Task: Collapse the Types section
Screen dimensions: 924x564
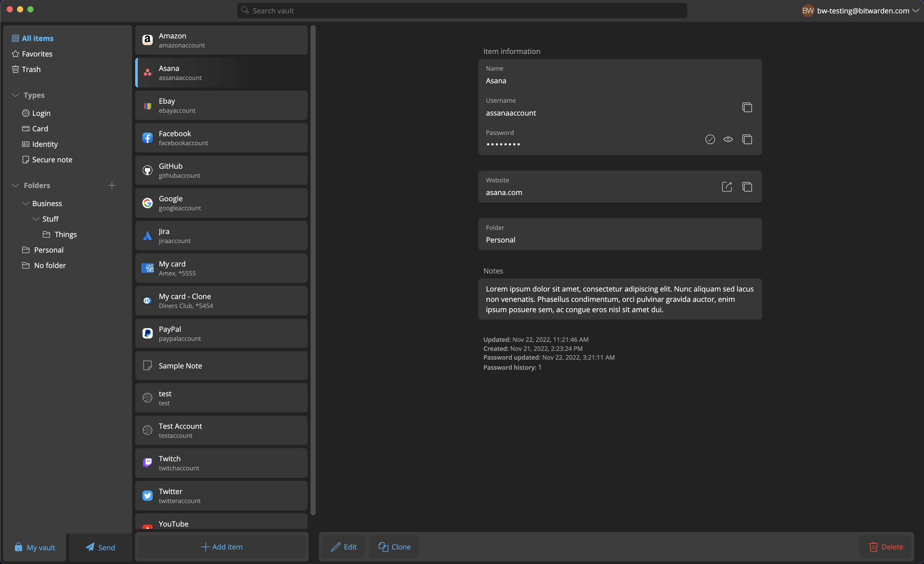Action: pyautogui.click(x=15, y=95)
